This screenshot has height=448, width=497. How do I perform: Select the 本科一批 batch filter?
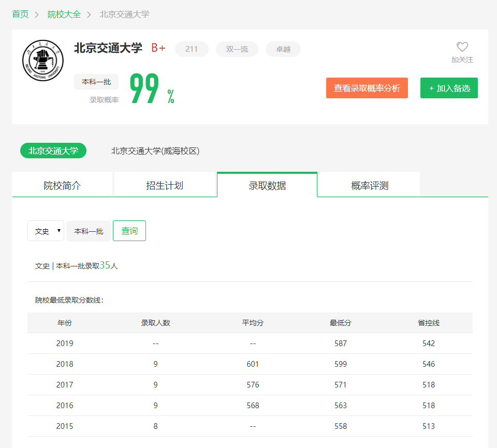88,231
